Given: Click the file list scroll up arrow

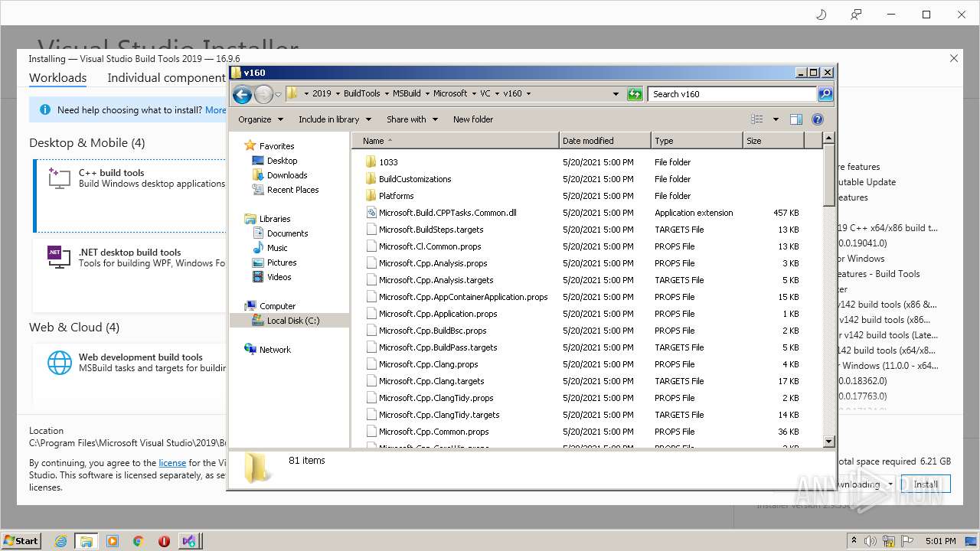Looking at the screenshot, I should [828, 139].
